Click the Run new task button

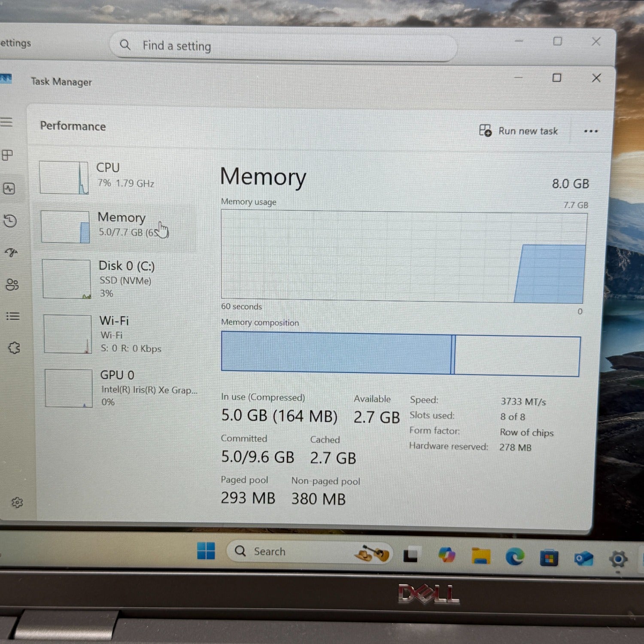click(x=519, y=131)
